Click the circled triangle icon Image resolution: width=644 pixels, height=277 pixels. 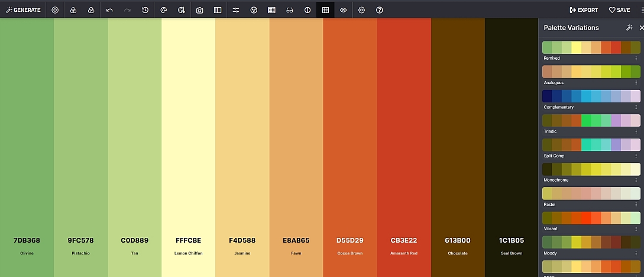point(254,10)
